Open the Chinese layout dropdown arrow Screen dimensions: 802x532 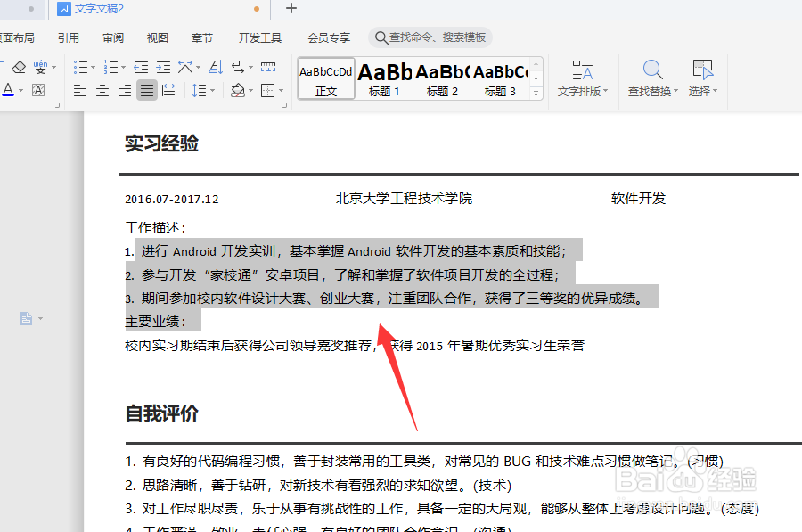[x=199, y=67]
